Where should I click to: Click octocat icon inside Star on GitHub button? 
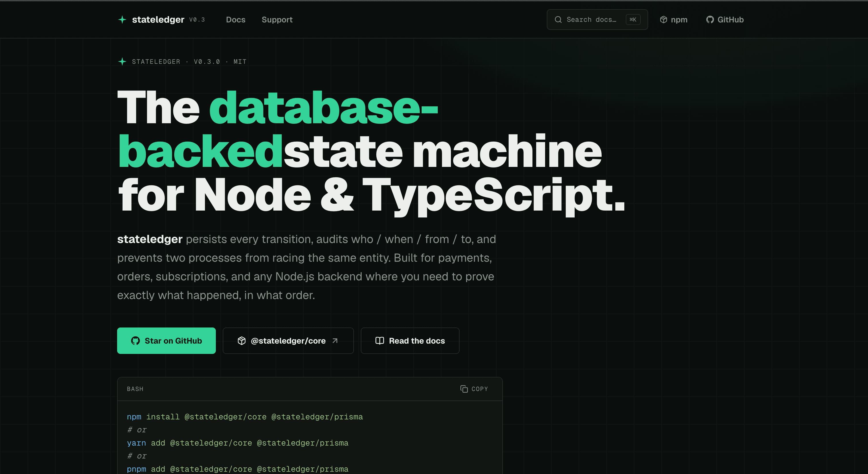pyautogui.click(x=135, y=341)
